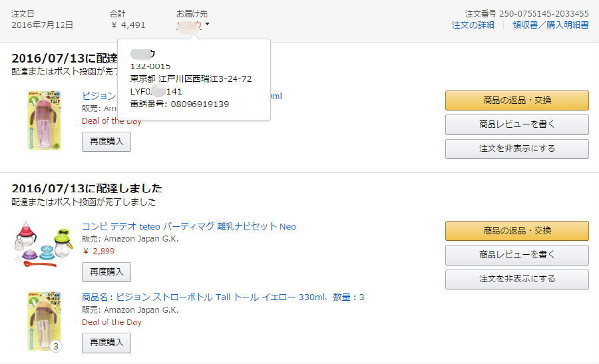
Task: Open 領収書／購入明細書 receipt link
Action: pyautogui.click(x=550, y=25)
